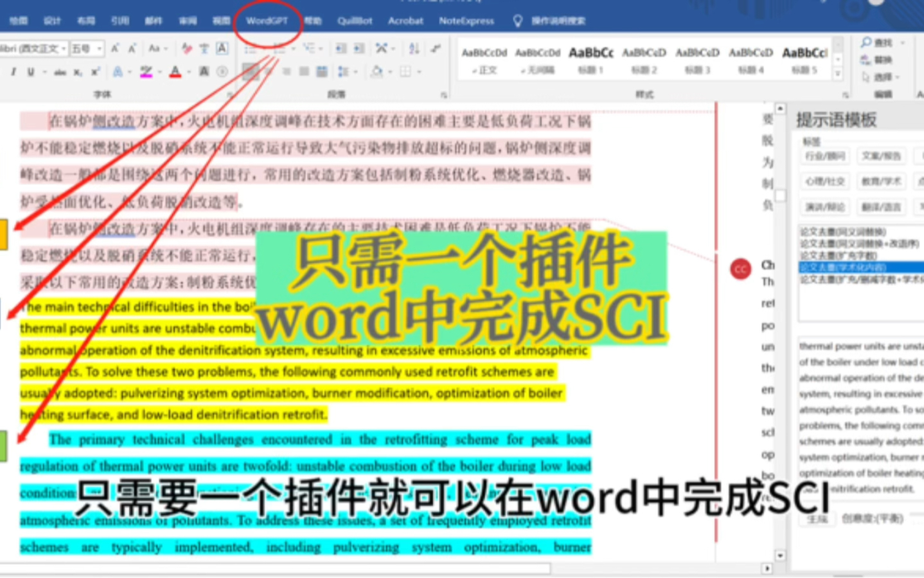
Task: Click the paragraph shading paint bucket
Action: 377,72
